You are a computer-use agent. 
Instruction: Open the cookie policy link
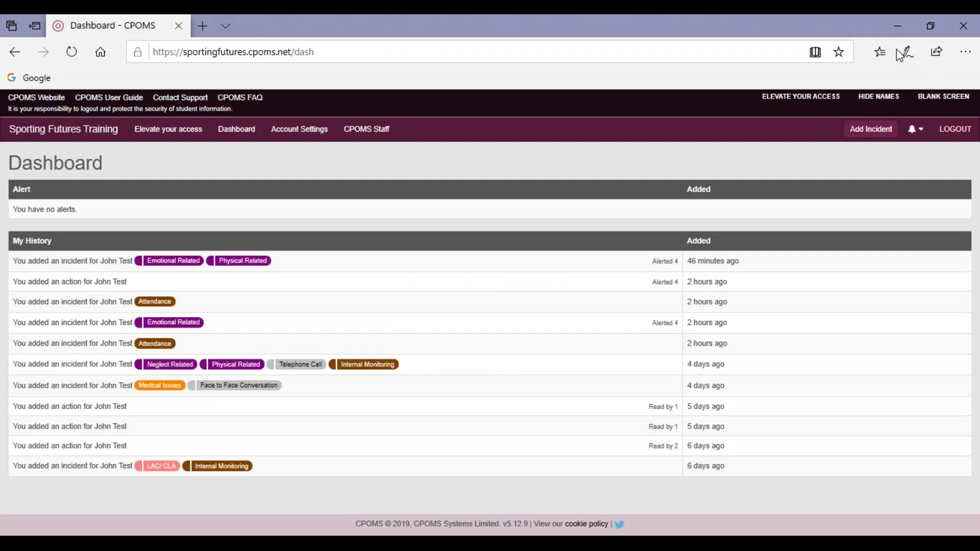586,524
